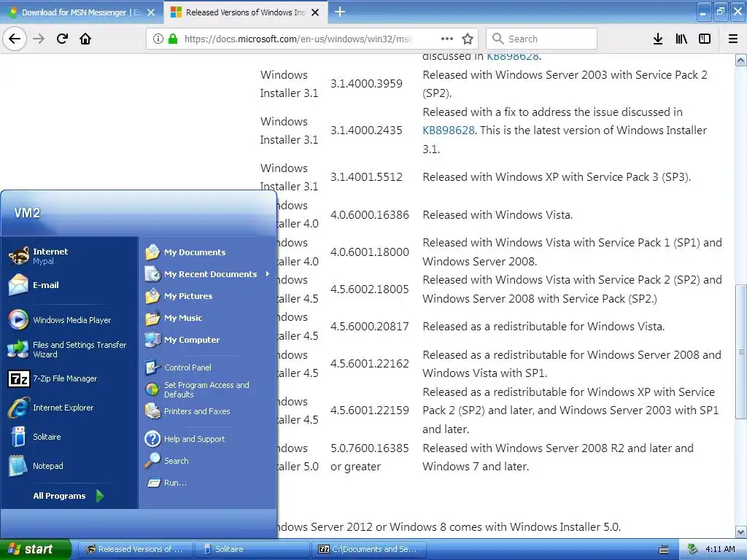Click the text Released with Windows Vista.
Image resolution: width=747 pixels, height=560 pixels.
tap(498, 215)
